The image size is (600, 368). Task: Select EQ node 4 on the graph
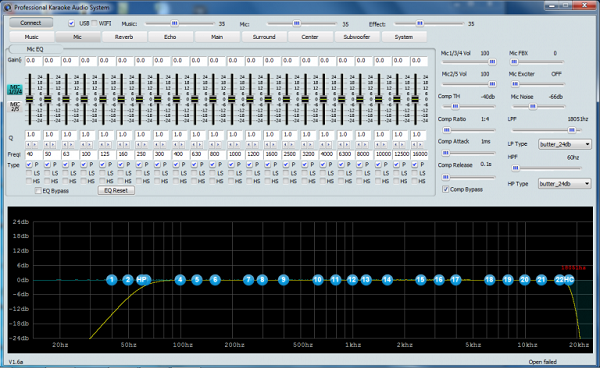pyautogui.click(x=180, y=280)
